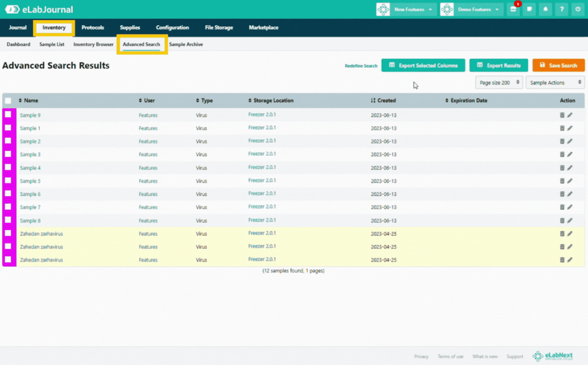Delete Sample 8 with the trash icon
Screen dimensions: 588x365
coord(562,220)
